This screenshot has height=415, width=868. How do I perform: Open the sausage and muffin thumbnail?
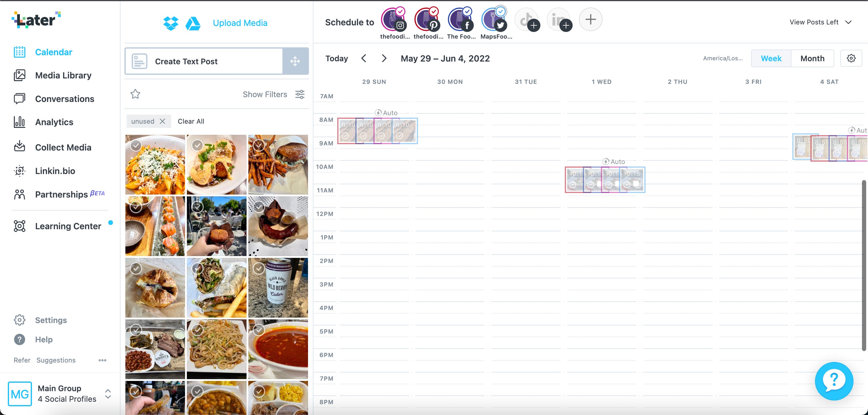(x=278, y=226)
